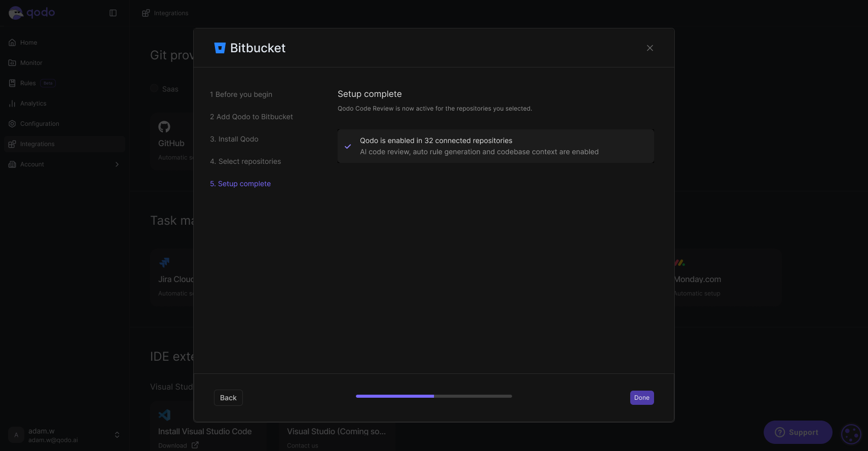
Task: Click the Configuration gear icon
Action: point(12,124)
